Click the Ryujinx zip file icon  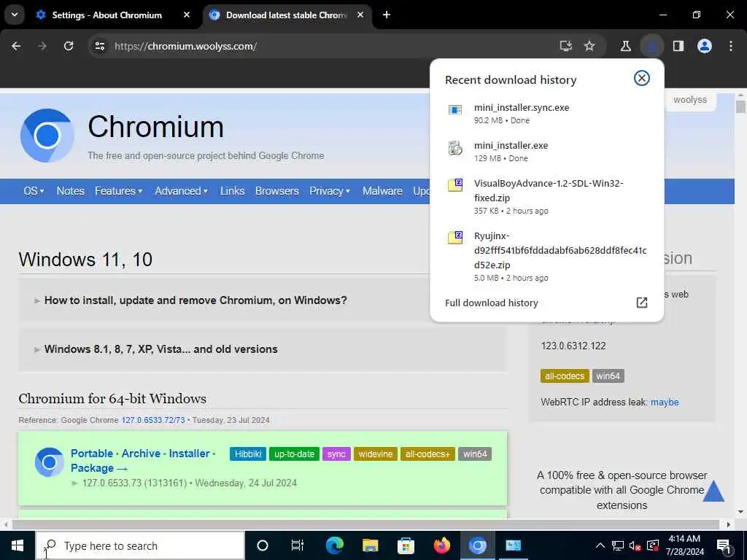pyautogui.click(x=455, y=237)
